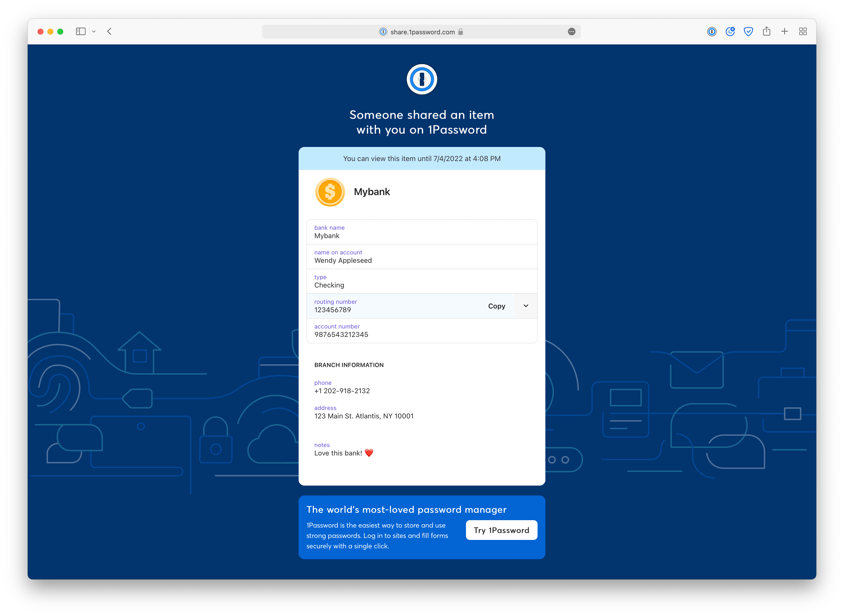The width and height of the screenshot is (844, 616).
Task: Click the 1Password logo above the heading
Action: tap(422, 79)
